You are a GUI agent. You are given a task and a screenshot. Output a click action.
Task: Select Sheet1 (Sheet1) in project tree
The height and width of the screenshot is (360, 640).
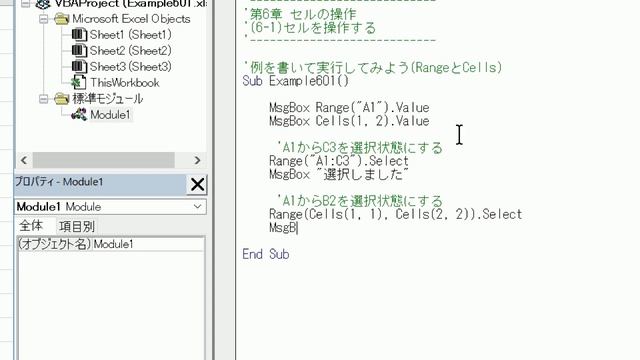coord(131,35)
